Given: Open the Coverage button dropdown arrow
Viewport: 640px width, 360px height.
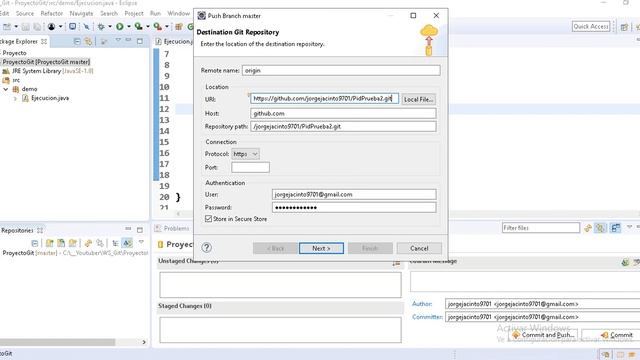Looking at the screenshot, I should [x=148, y=27].
